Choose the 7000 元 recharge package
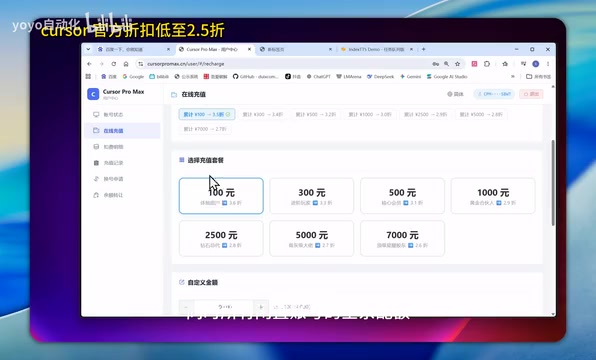 pyautogui.click(x=403, y=238)
